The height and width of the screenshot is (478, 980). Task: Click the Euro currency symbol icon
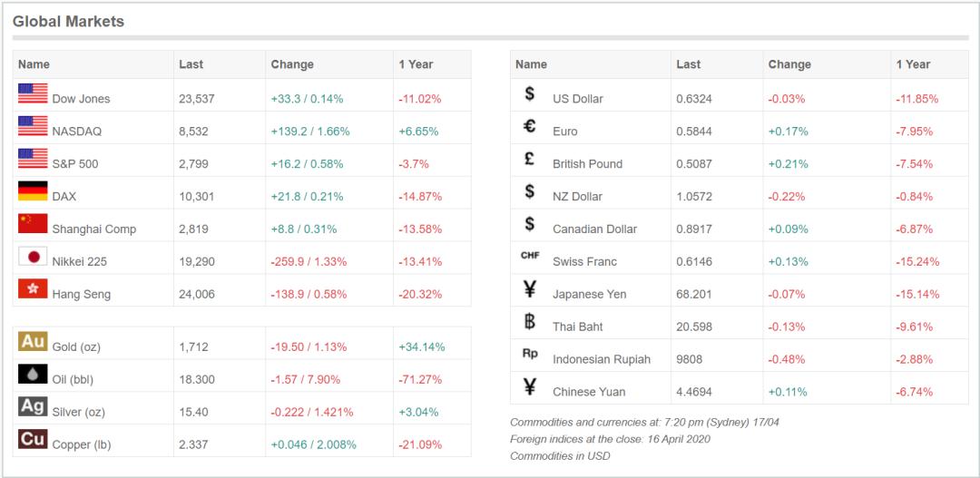[530, 126]
